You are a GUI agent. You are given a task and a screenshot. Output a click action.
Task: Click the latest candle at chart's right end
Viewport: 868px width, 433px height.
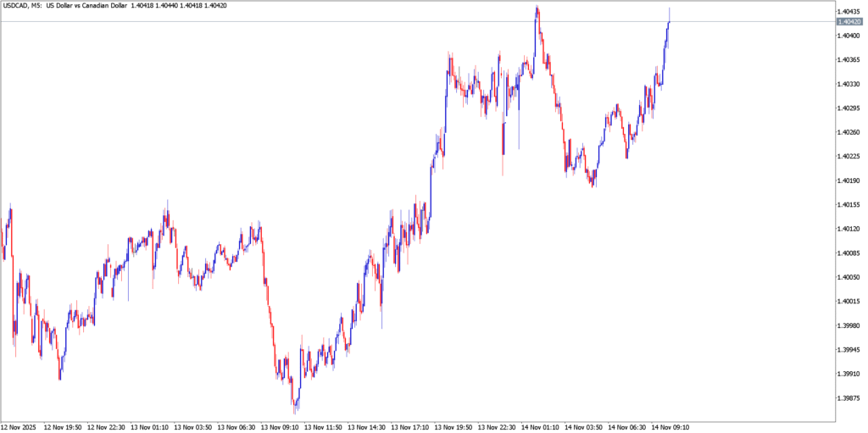click(x=670, y=19)
